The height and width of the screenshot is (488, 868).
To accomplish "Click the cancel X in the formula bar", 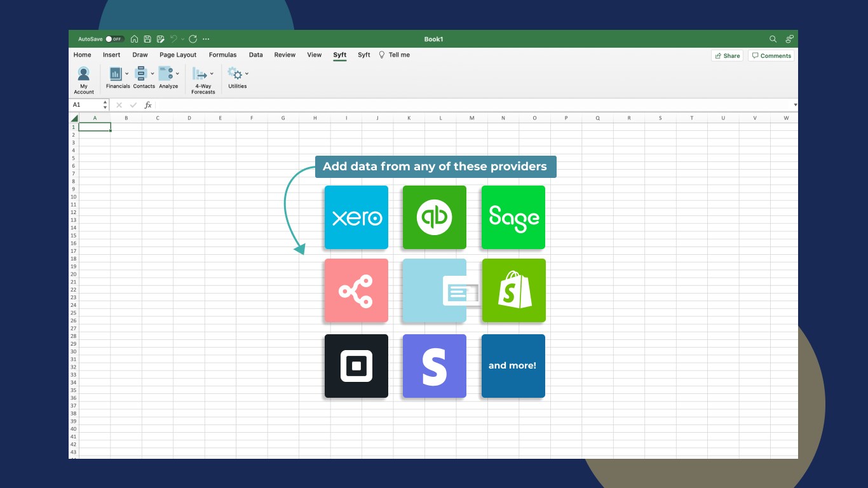I will click(119, 105).
